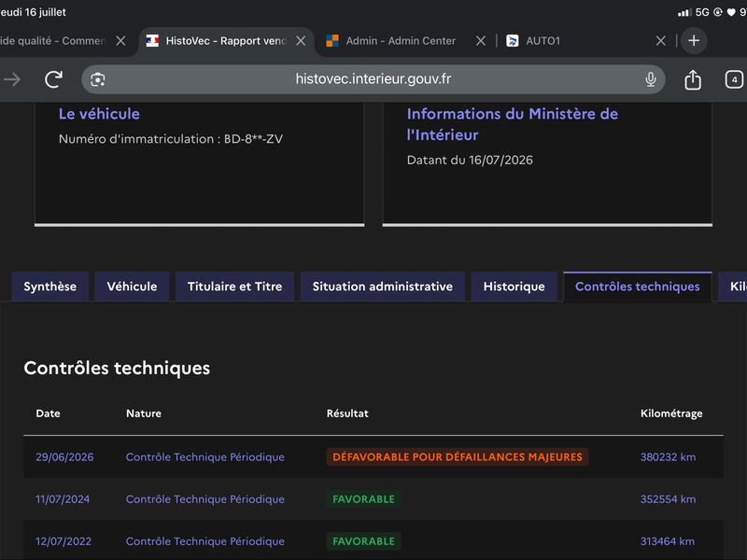Select the 29/06/2026 date cell
Viewport: 747px width, 560px height.
[64, 457]
